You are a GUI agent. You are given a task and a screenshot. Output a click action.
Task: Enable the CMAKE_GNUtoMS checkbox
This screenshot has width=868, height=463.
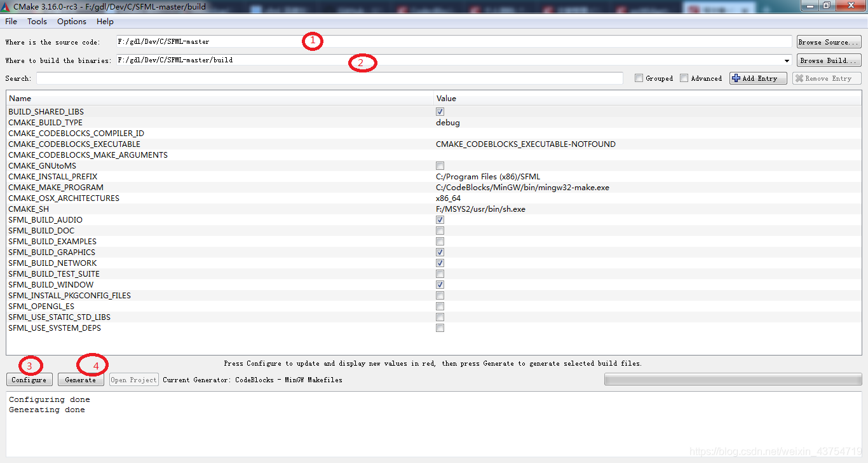[x=440, y=166]
